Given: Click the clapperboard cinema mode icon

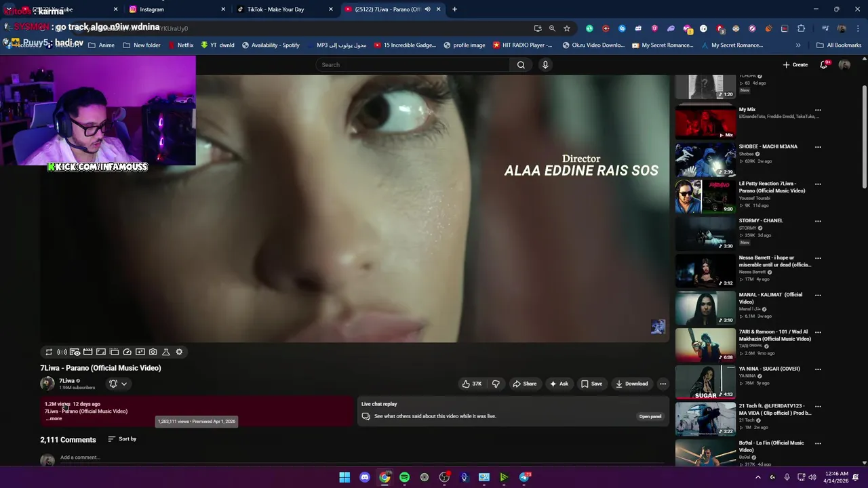Looking at the screenshot, I should (x=87, y=352).
